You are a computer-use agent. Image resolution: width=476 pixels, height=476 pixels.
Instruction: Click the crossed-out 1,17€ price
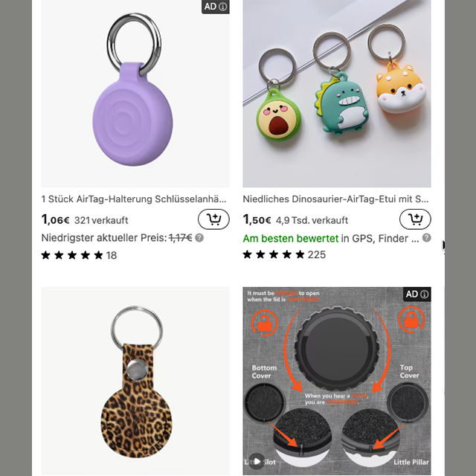tap(180, 238)
